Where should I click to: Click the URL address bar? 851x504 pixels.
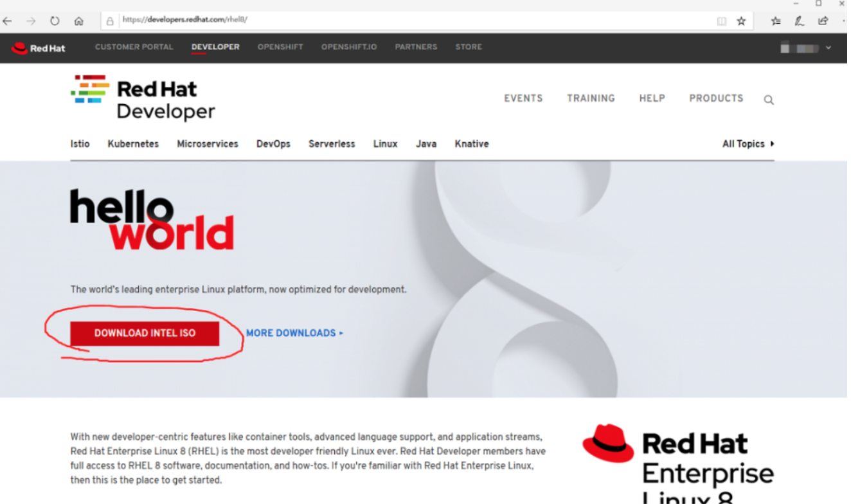point(411,20)
